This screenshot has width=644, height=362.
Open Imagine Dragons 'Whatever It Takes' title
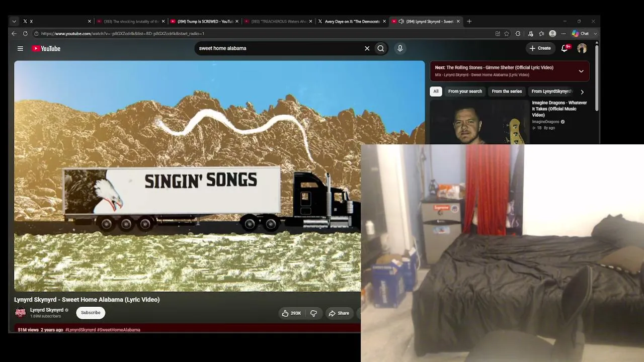coord(559,109)
